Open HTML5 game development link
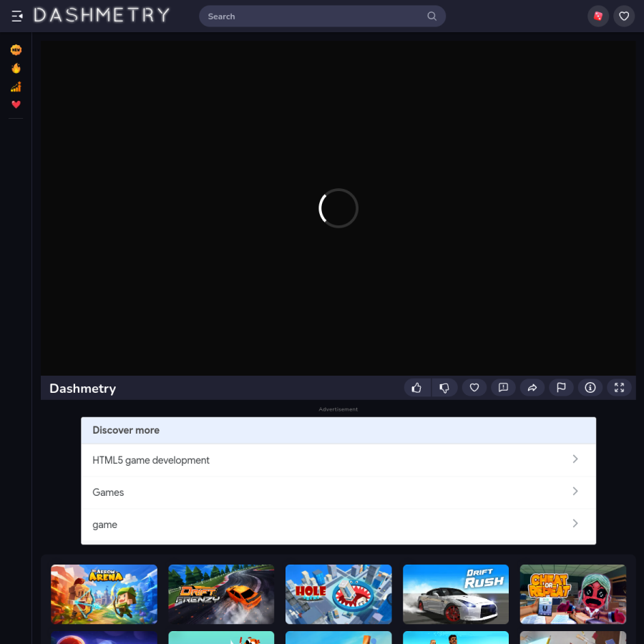644x644 pixels. pyautogui.click(x=338, y=460)
